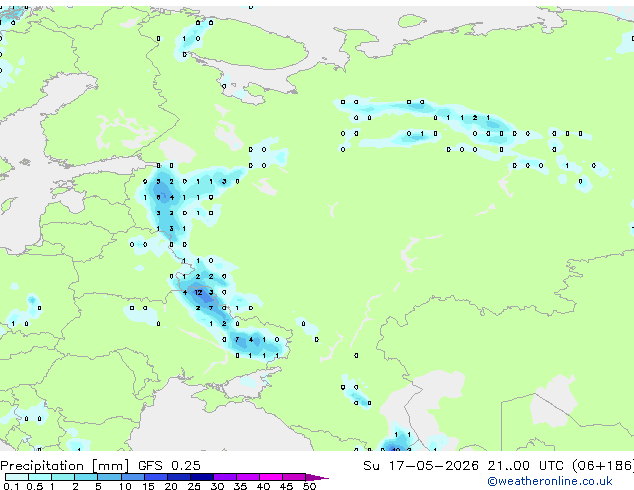The image size is (634, 490).
Task: Click the 30–35 mm purple legend swatch
Action: click(224, 477)
